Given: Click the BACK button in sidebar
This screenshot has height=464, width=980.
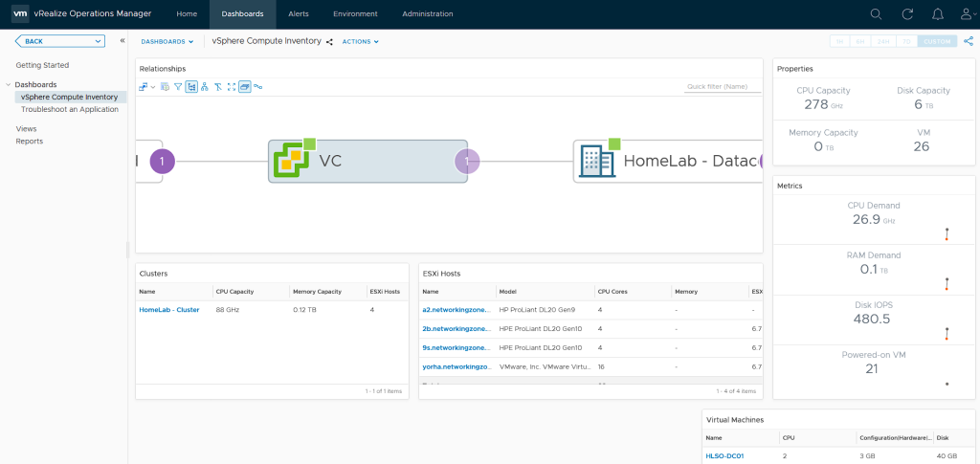Looking at the screenshot, I should click(59, 41).
